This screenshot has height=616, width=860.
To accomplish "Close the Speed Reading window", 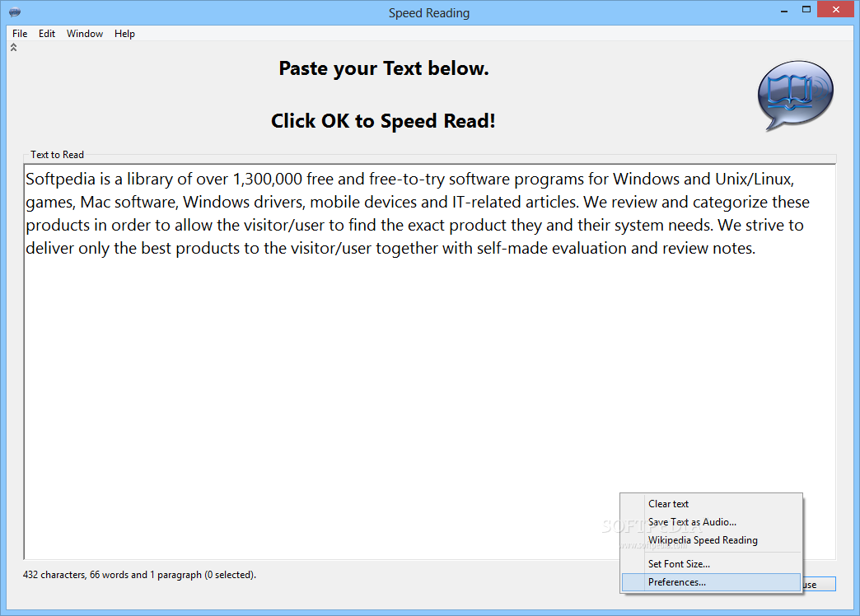I will pyautogui.click(x=836, y=9).
